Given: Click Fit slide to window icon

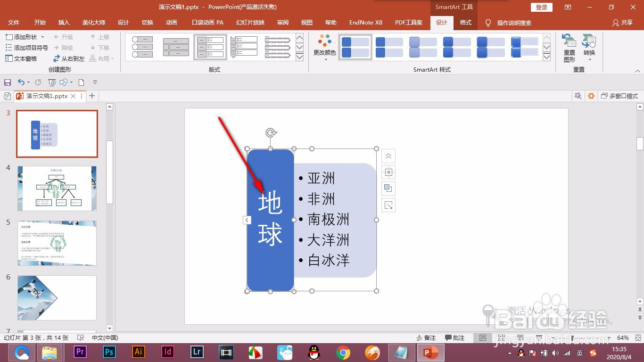Looking at the screenshot, I should click(x=637, y=338).
